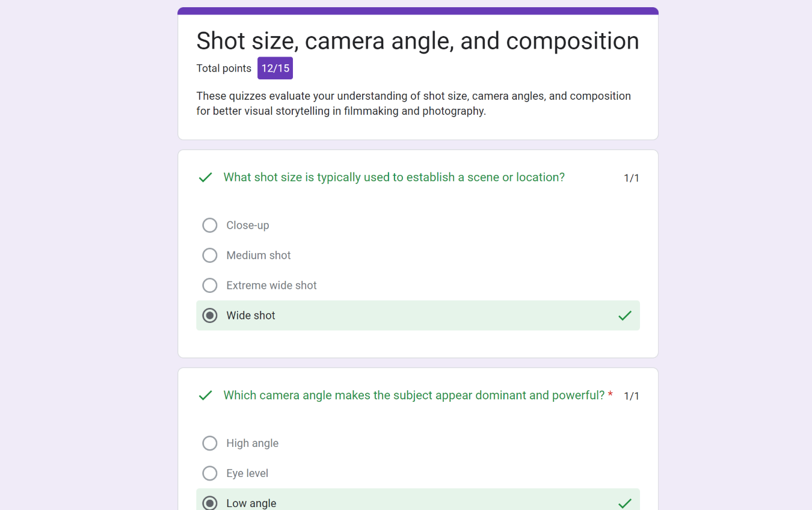Image resolution: width=812 pixels, height=510 pixels.
Task: Click the dominant and powerful question text
Action: 414,395
